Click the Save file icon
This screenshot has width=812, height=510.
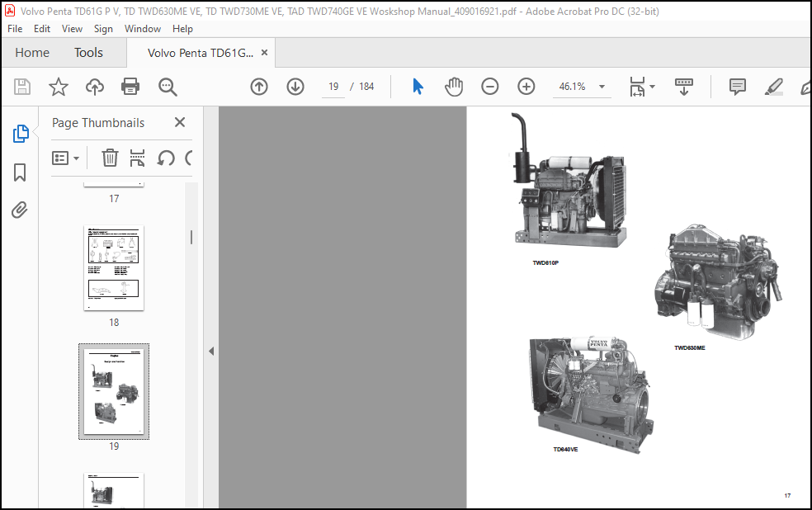pos(22,87)
